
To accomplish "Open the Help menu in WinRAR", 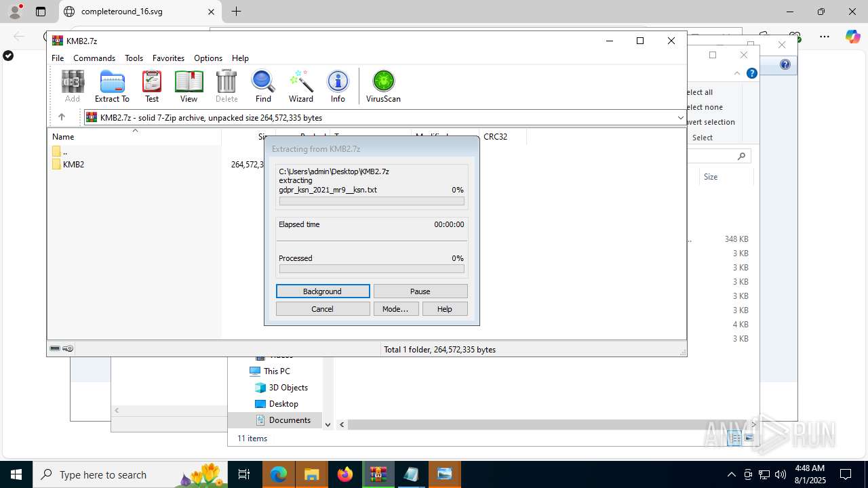I will [240, 58].
